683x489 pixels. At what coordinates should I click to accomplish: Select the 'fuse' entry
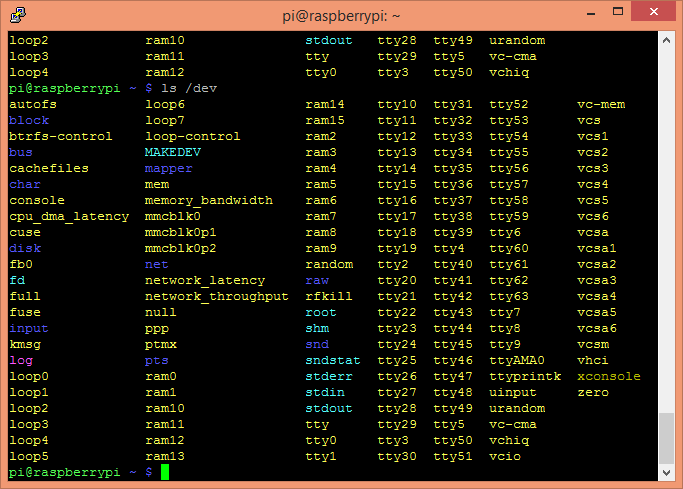(x=25, y=313)
